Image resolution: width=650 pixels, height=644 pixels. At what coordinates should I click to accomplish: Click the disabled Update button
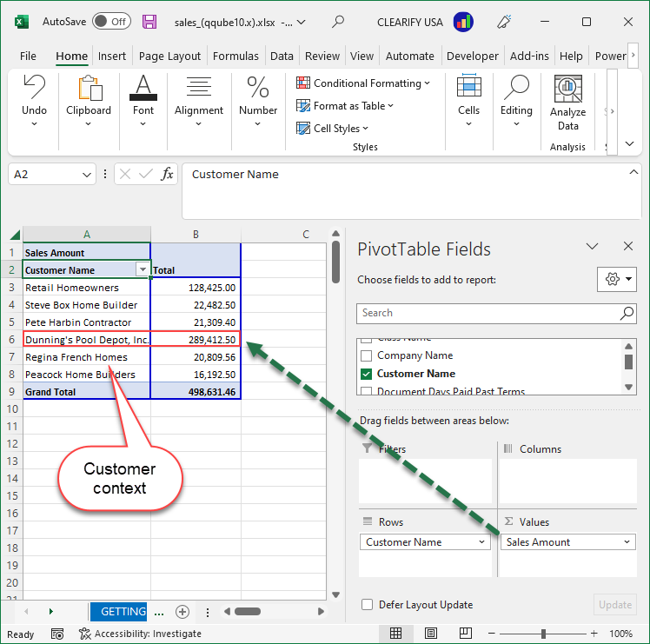615,605
